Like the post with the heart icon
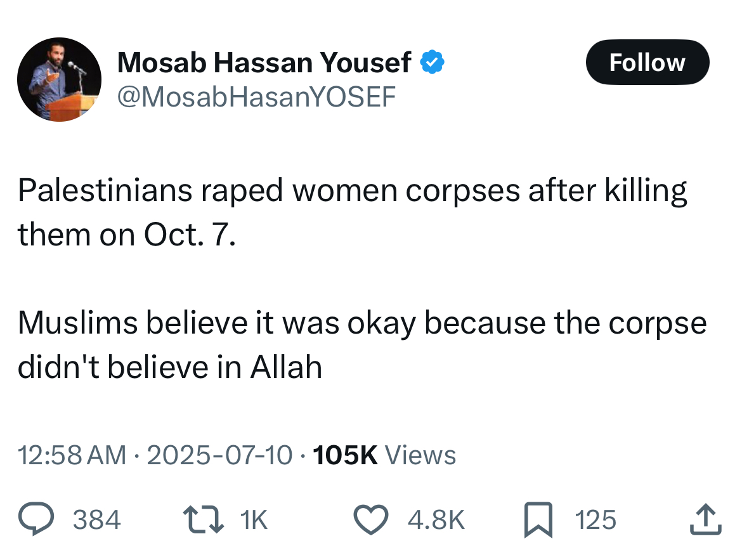742x560 pixels. 372,519
